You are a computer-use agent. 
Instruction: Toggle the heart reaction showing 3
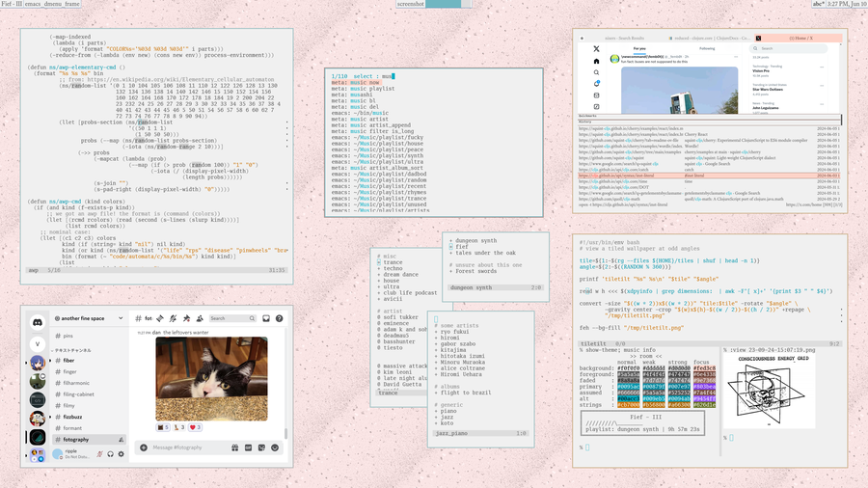pyautogui.click(x=196, y=427)
